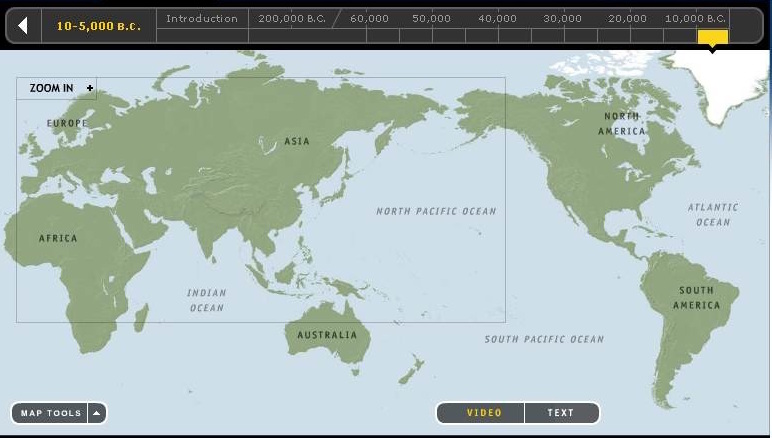Click 10,000 B.C. timeline label

(x=695, y=18)
